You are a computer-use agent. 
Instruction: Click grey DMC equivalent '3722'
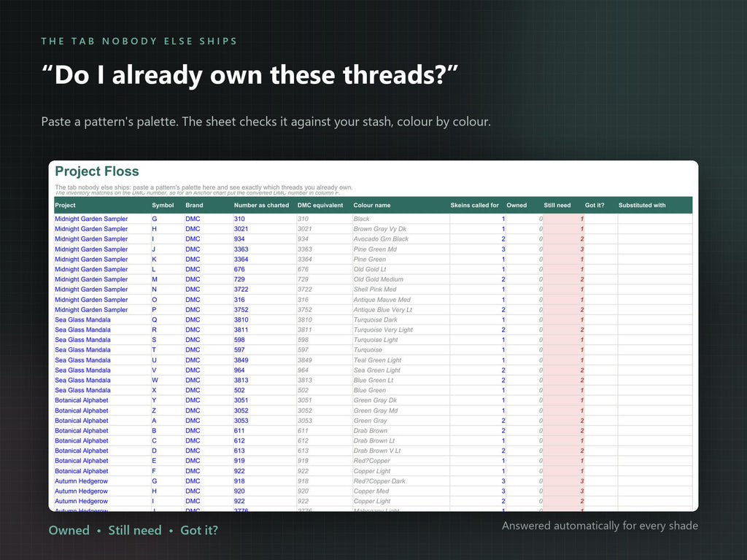click(305, 289)
